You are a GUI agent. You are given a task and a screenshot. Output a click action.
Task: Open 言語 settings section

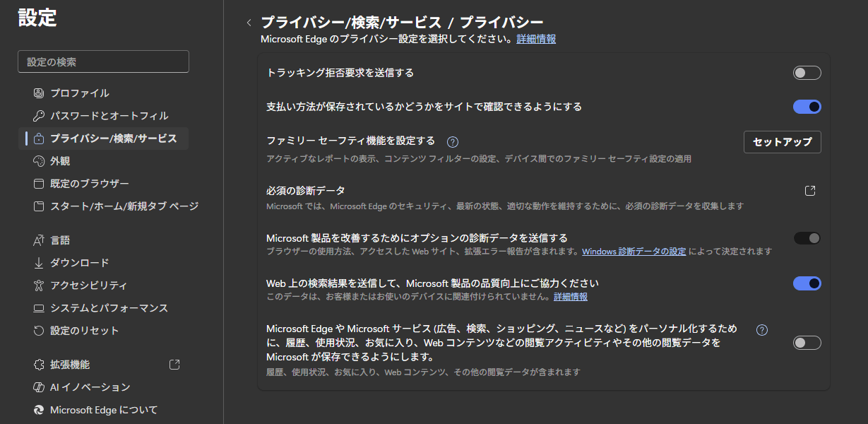tap(60, 240)
